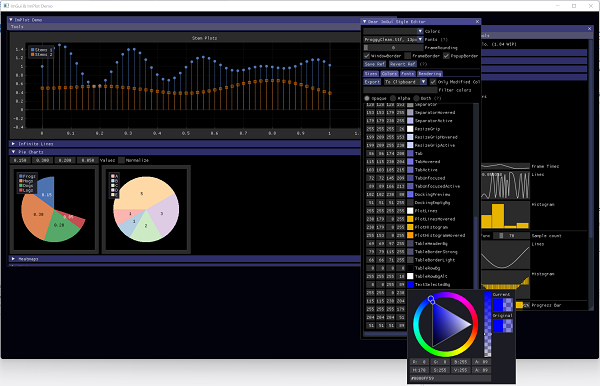The width and height of the screenshot is (600, 386).
Task: Click the Stems 1 legend icon
Action: click(33, 50)
